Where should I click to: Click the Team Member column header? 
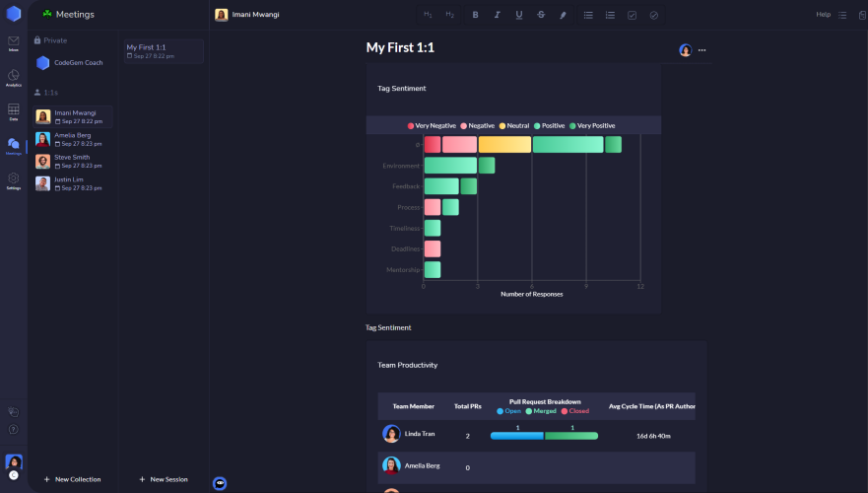[414, 406]
